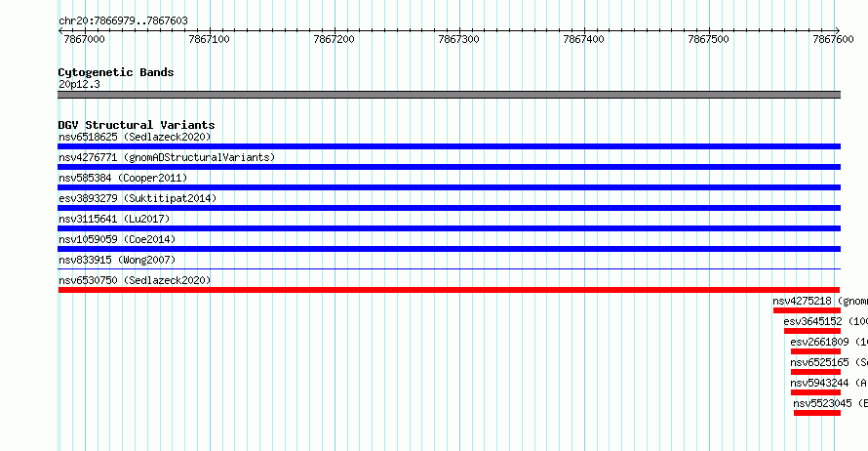Select the red bar under nsv5943244
The image size is (868, 451).
[x=816, y=392]
